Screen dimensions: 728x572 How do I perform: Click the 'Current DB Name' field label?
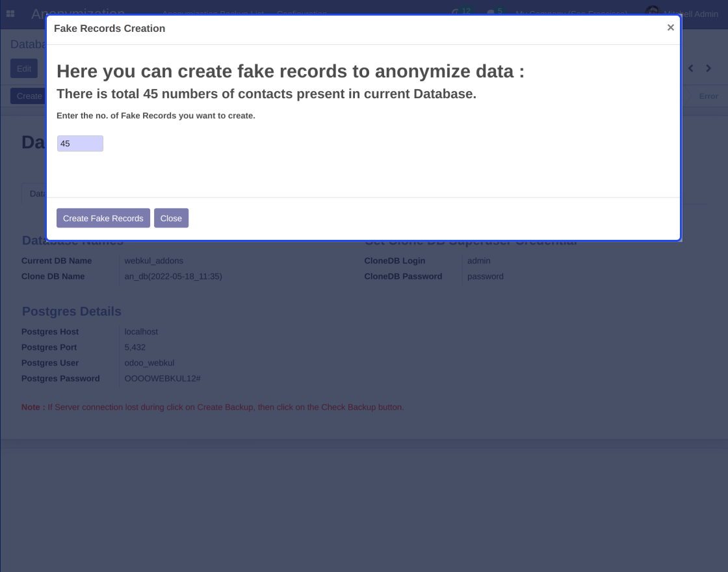[57, 261]
